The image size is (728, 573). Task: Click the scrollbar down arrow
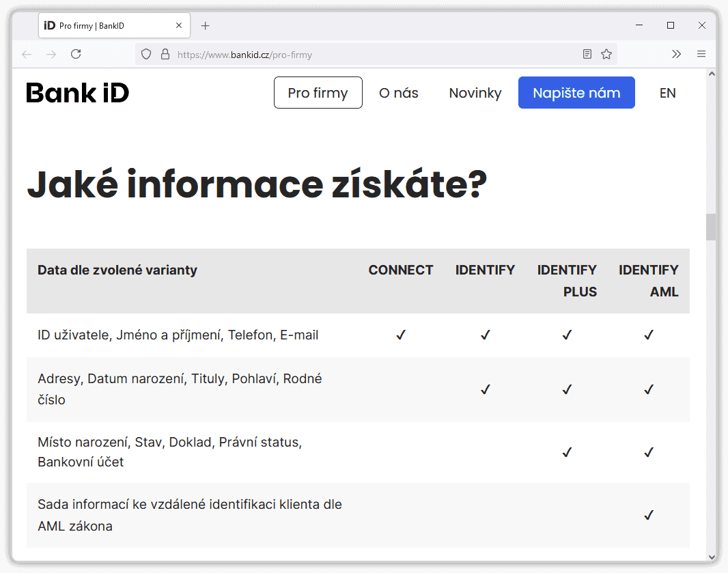712,556
